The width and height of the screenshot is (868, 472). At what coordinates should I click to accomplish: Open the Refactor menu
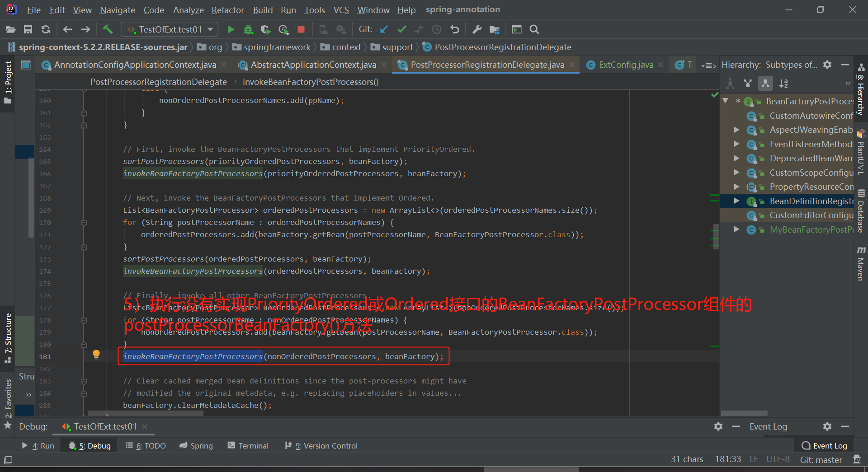tap(227, 10)
